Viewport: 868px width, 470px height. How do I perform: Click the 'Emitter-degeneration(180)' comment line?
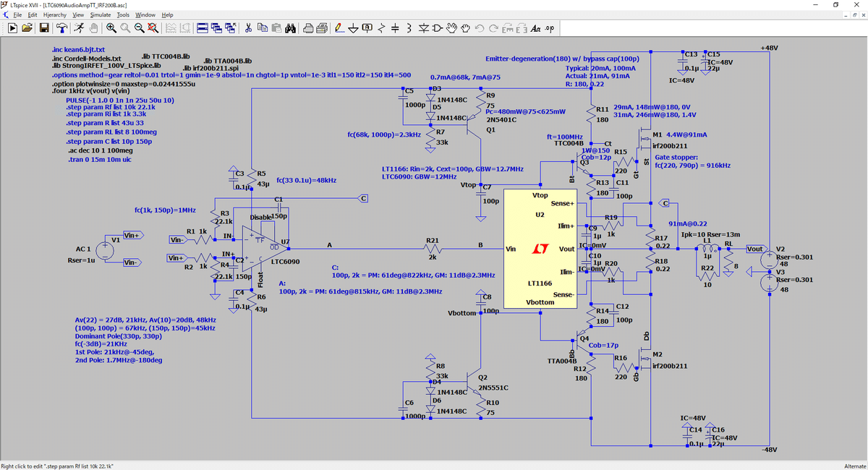563,58
